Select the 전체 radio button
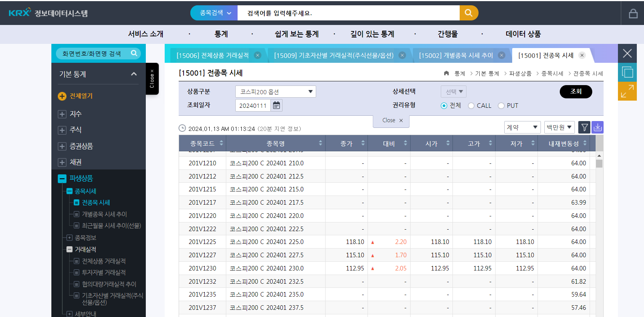Image resolution: width=644 pixels, height=317 pixels. pyautogui.click(x=444, y=106)
